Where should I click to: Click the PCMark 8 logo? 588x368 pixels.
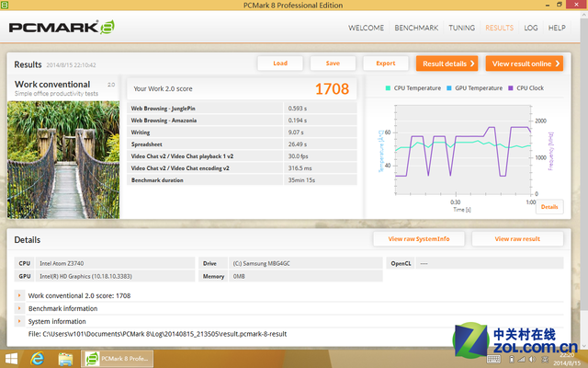pyautogui.click(x=62, y=28)
